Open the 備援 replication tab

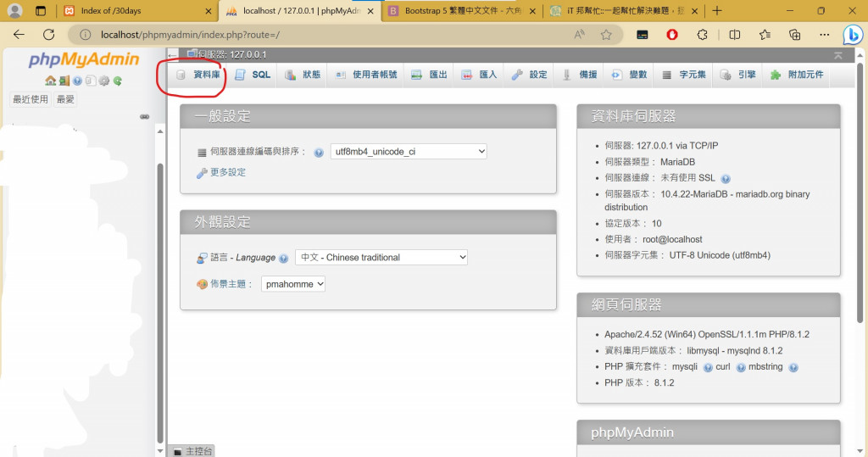[x=580, y=75]
